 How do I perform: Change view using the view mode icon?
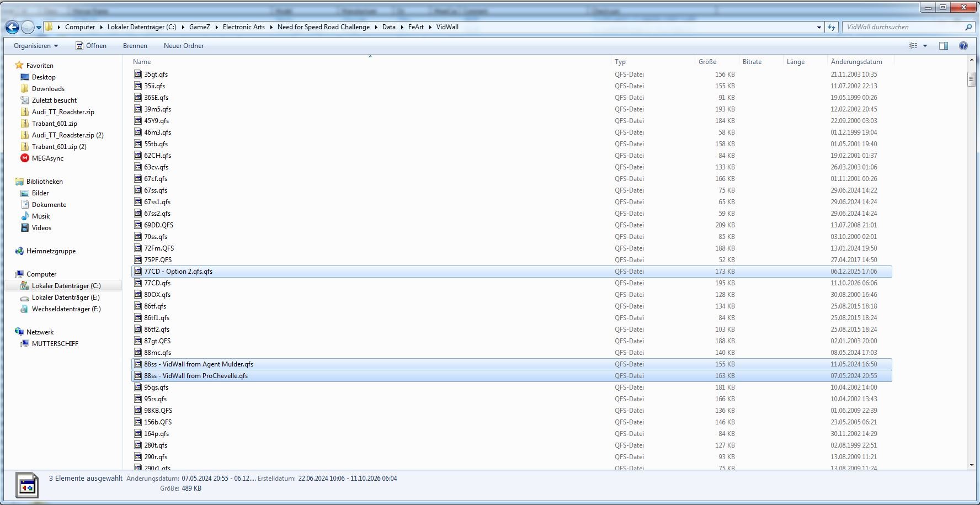coord(913,46)
